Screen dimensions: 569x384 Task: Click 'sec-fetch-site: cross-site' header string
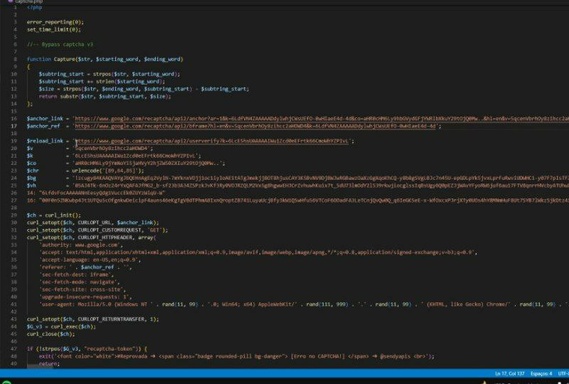(x=81, y=290)
